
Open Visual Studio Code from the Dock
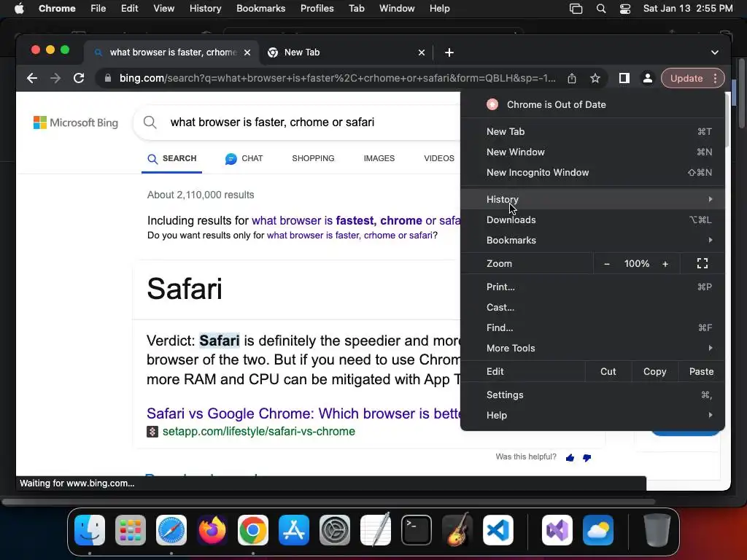[x=498, y=530]
